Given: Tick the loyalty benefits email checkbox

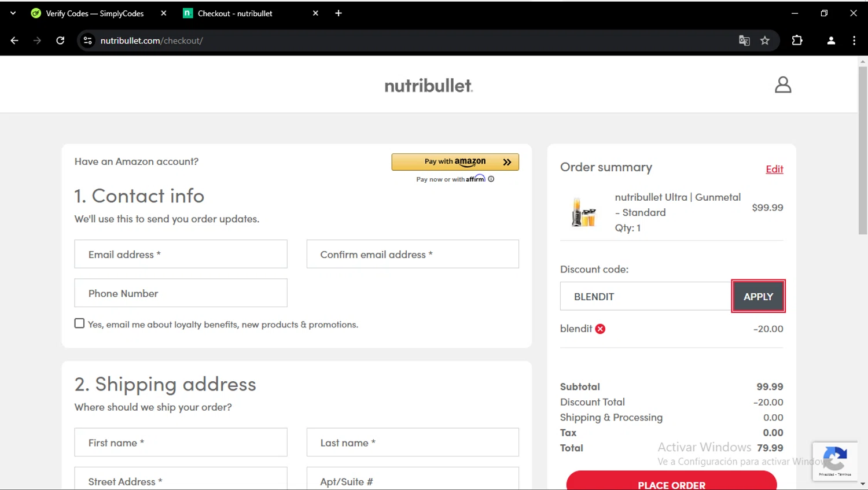Looking at the screenshot, I should coord(79,323).
